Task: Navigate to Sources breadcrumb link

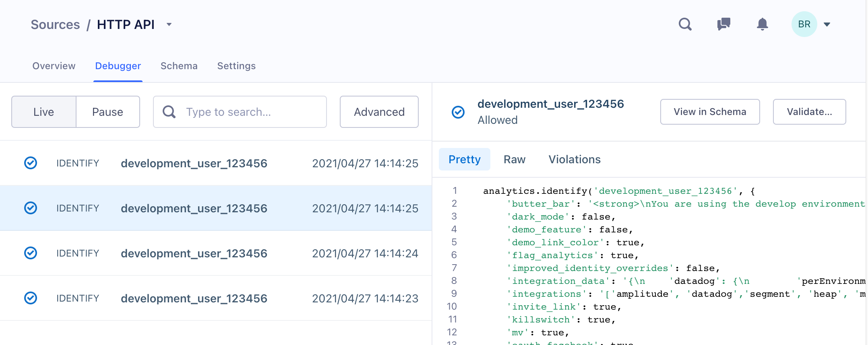Action: [x=56, y=25]
